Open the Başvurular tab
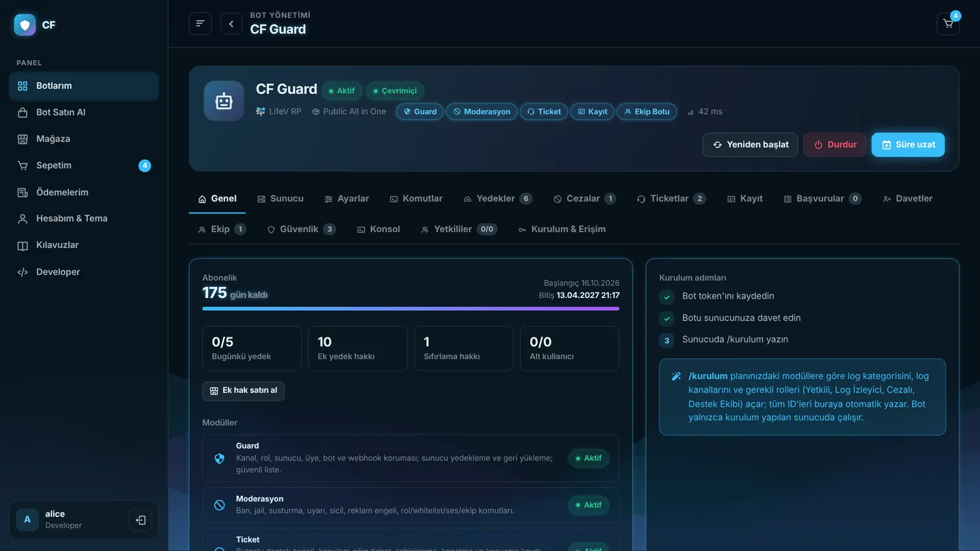Viewport: 980px width, 551px height. coord(823,199)
